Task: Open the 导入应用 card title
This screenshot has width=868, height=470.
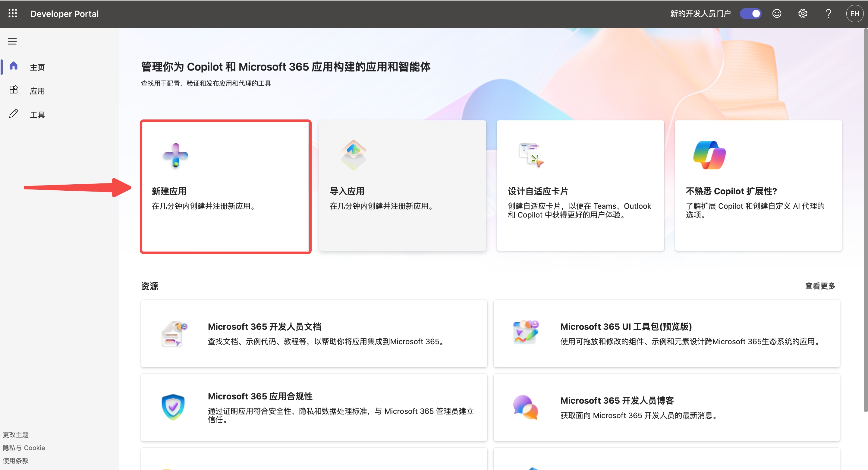Action: (347, 191)
